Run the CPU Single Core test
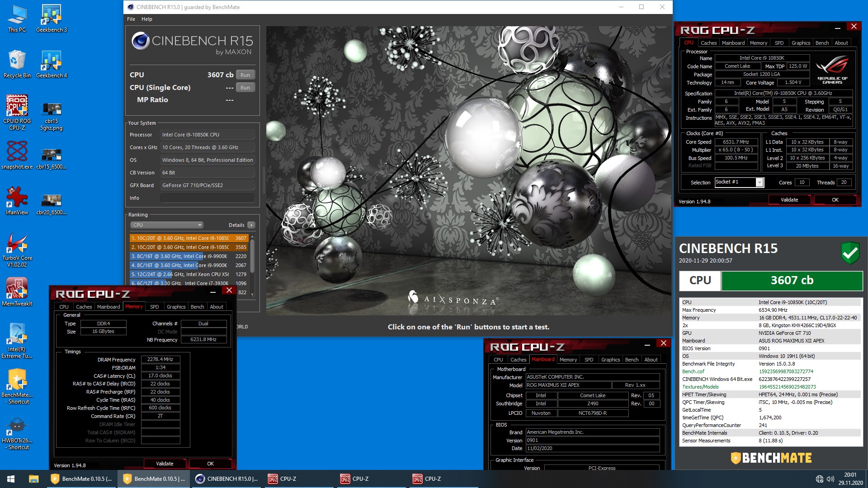This screenshot has width=868, height=488. click(245, 88)
